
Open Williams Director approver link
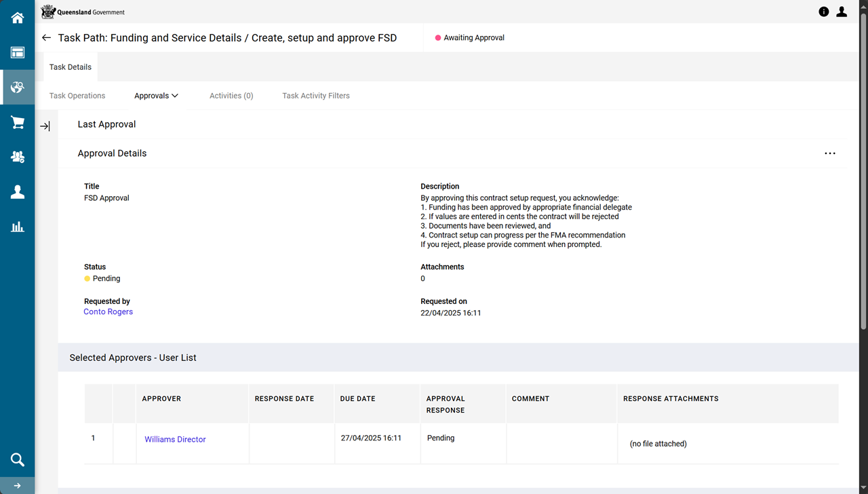point(175,440)
